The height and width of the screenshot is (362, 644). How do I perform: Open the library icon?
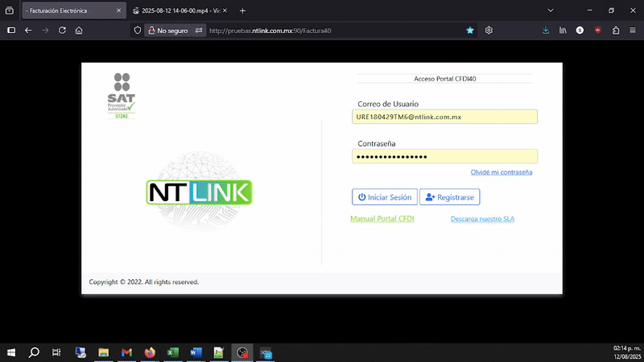(x=563, y=31)
